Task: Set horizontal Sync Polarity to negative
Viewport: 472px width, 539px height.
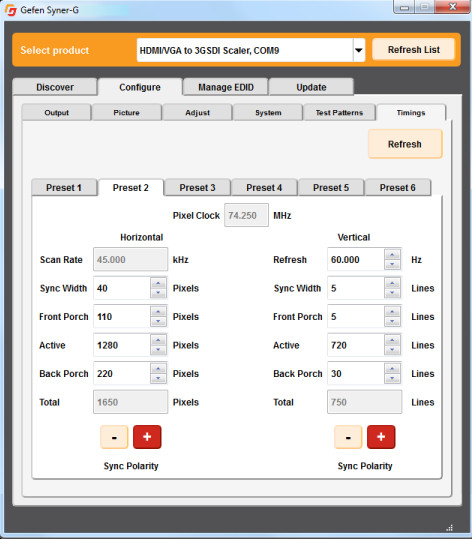Action: [114, 437]
